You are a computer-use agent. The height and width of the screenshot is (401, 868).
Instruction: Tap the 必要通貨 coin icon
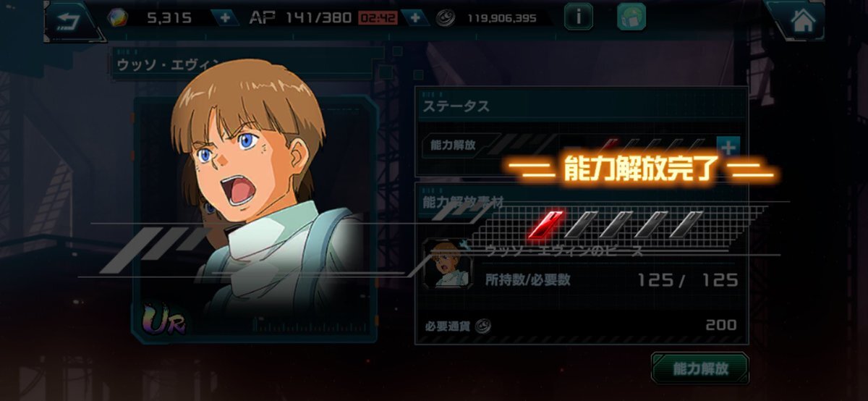point(482,326)
